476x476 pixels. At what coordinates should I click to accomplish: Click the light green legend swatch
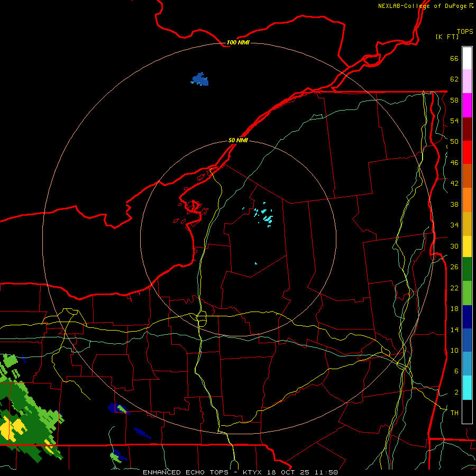tap(467, 293)
